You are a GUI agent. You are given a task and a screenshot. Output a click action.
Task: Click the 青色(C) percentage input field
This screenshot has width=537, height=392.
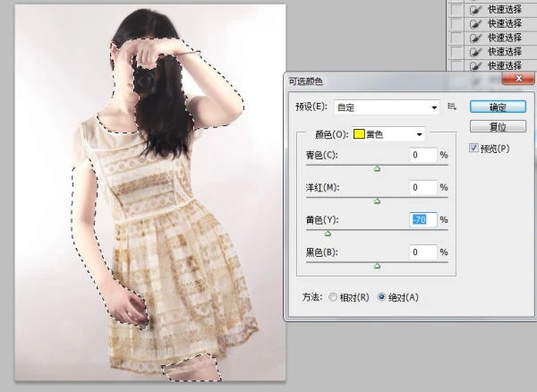[423, 155]
